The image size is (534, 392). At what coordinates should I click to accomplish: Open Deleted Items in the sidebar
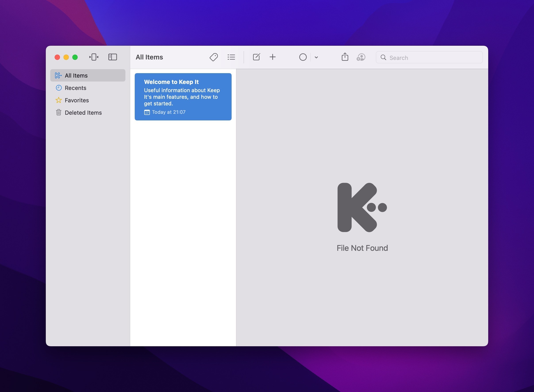coord(83,112)
